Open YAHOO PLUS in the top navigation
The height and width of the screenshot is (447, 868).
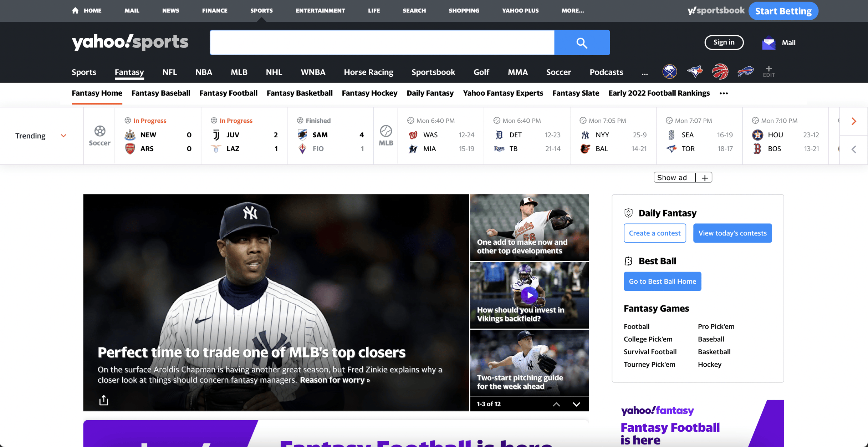520,11
